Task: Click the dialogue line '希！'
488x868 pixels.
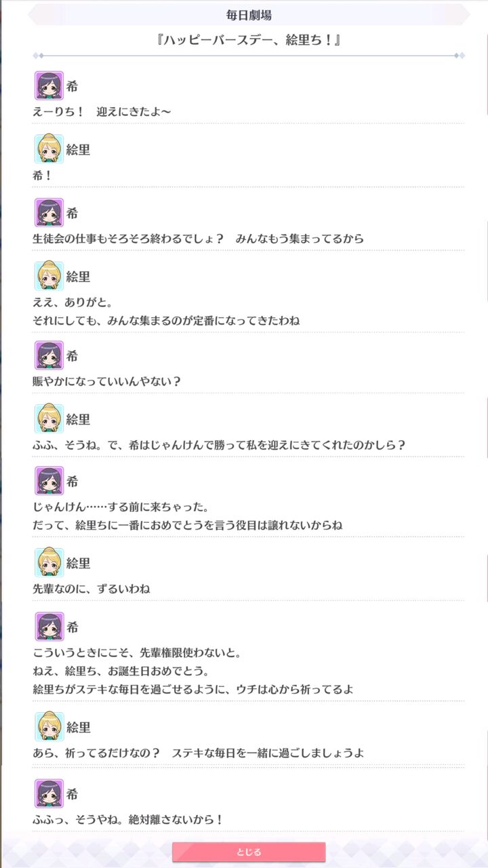Action: (x=43, y=174)
